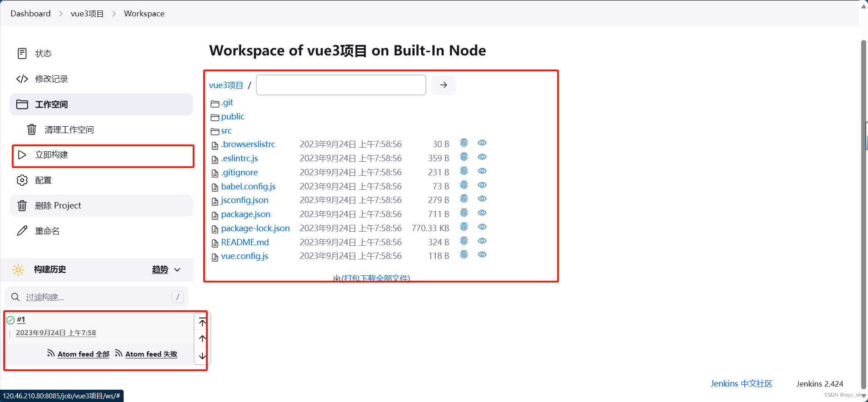View package-lock.json with the eye icon

(482, 227)
